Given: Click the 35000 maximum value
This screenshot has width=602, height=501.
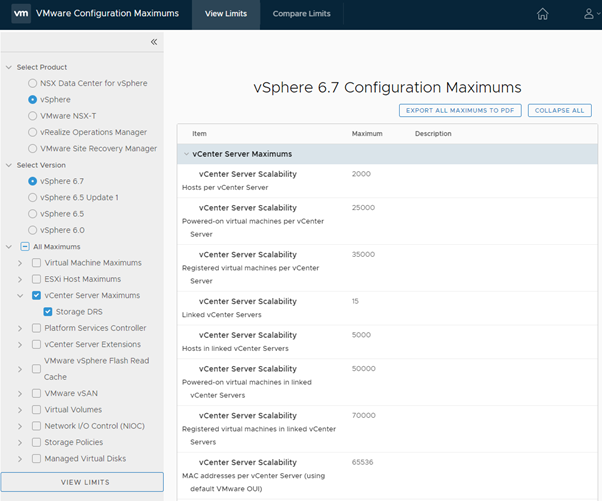Looking at the screenshot, I should point(363,255).
